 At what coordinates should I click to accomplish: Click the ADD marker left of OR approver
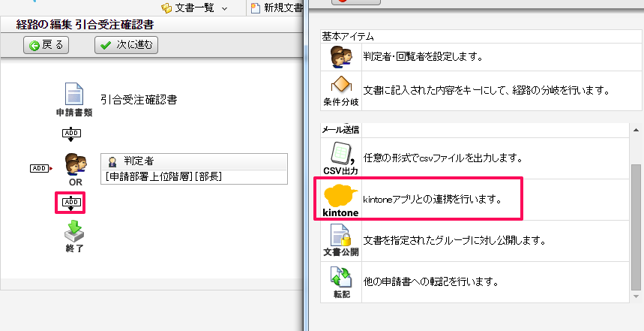pyautogui.click(x=41, y=168)
